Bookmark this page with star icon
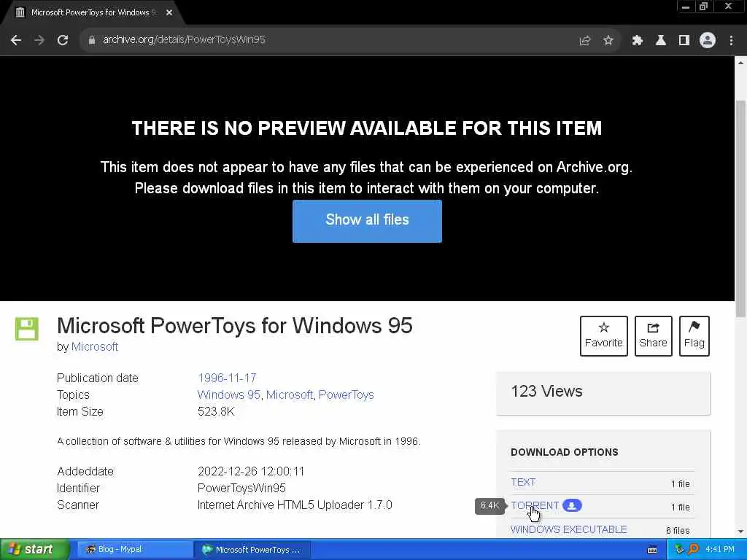 [x=608, y=41]
